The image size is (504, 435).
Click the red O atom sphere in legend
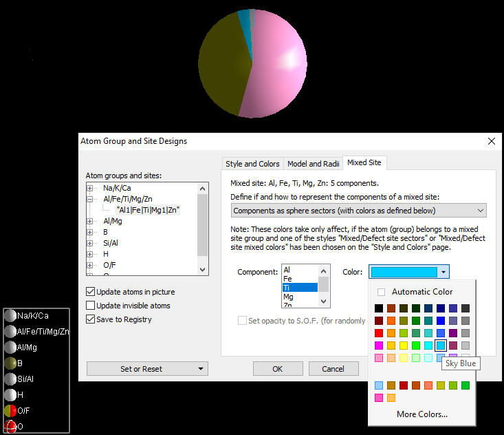point(10,426)
